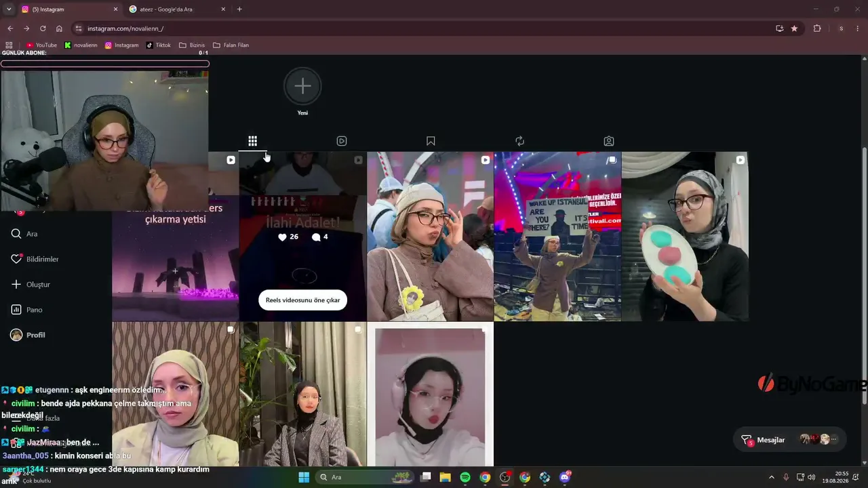Click the install app icon in address bar
The width and height of the screenshot is (868, 488).
click(780, 28)
